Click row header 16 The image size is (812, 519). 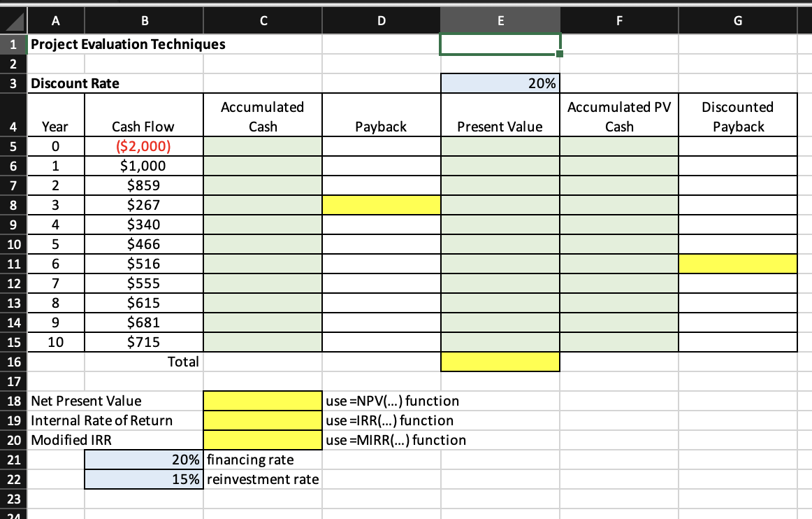[13, 362]
